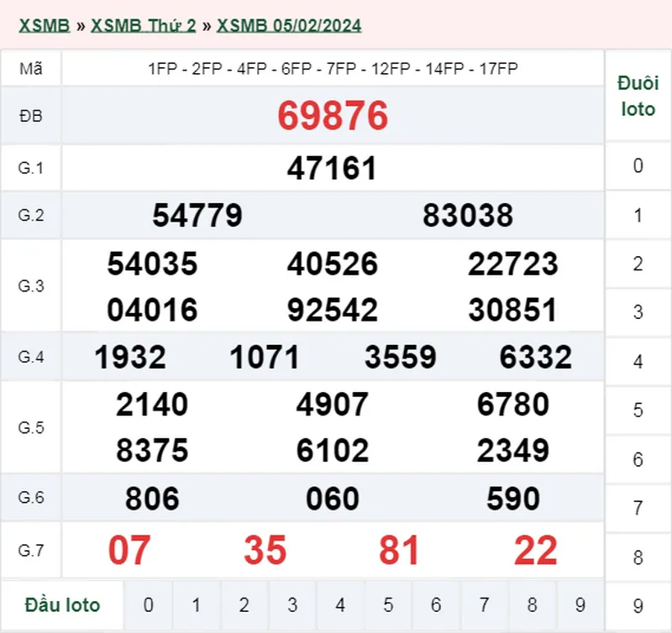672x633 pixels.
Task: Click seventh prize number 22
Action: 533,549
